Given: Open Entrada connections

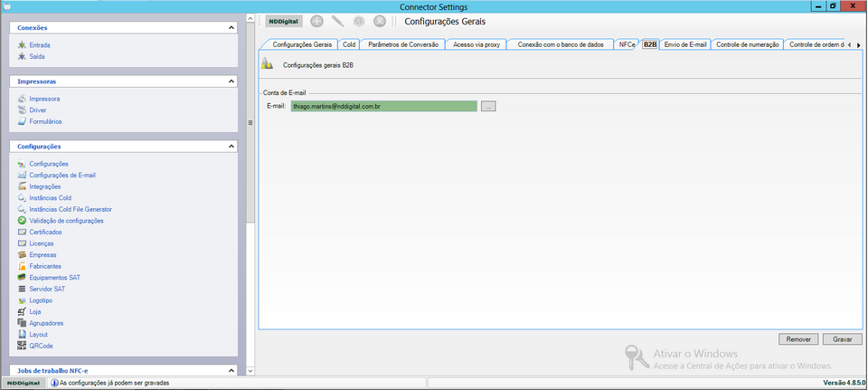Looking at the screenshot, I should (39, 45).
